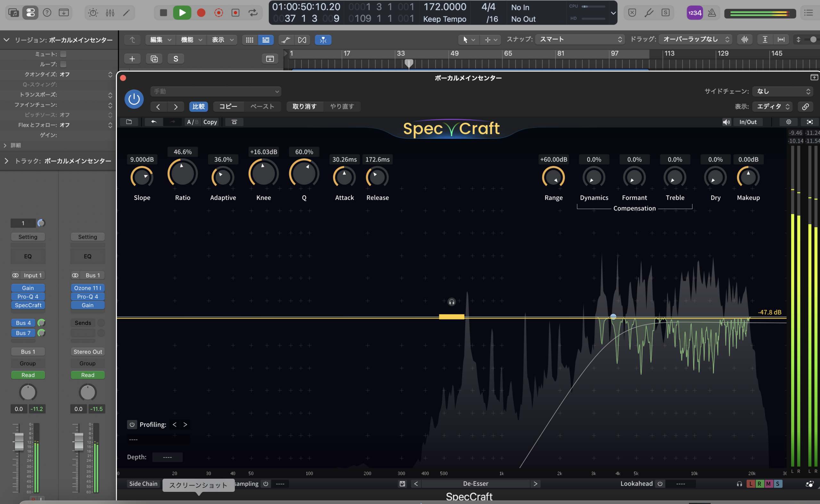
Task: Click the SpecCraft undo arrow icon
Action: click(154, 122)
